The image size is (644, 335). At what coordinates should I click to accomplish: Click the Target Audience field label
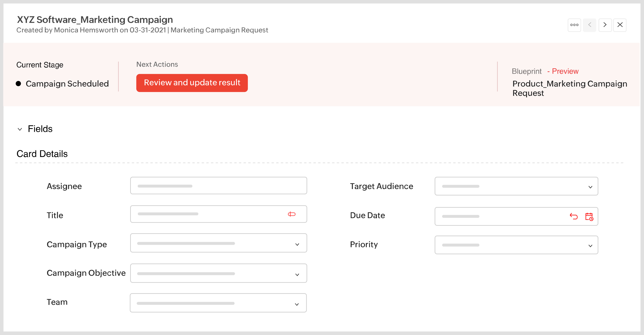pos(381,186)
